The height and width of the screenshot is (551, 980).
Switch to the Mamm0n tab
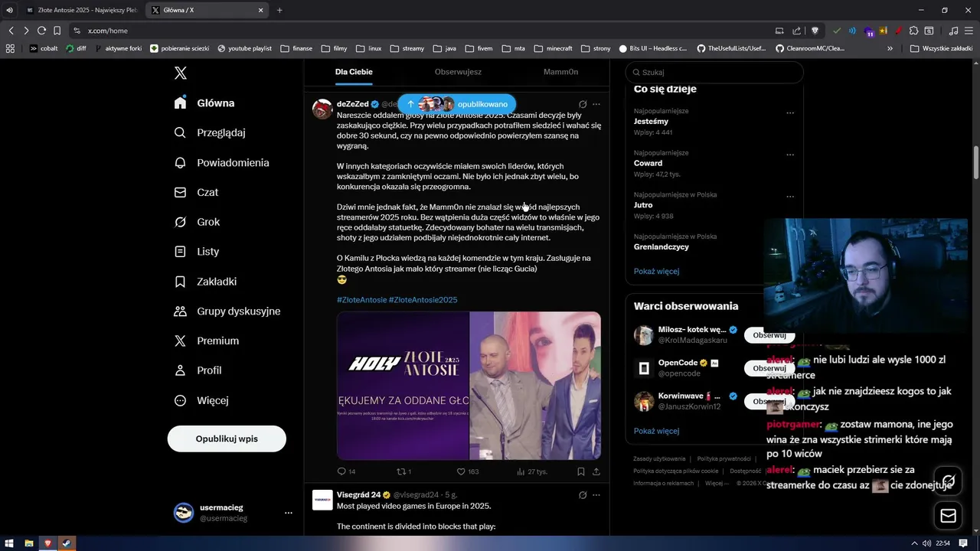(x=560, y=72)
